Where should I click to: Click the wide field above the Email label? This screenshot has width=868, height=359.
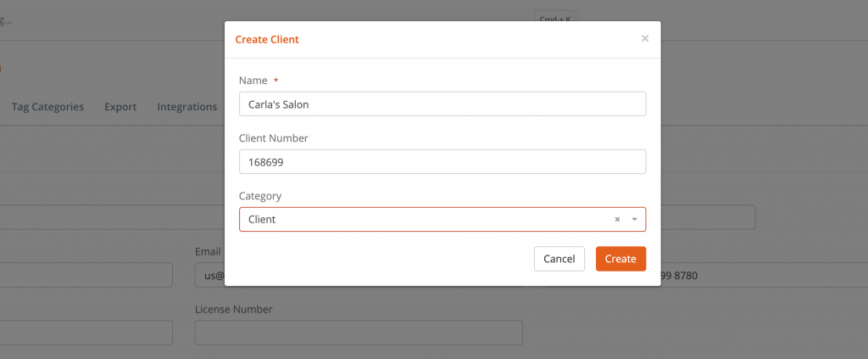click(110, 217)
